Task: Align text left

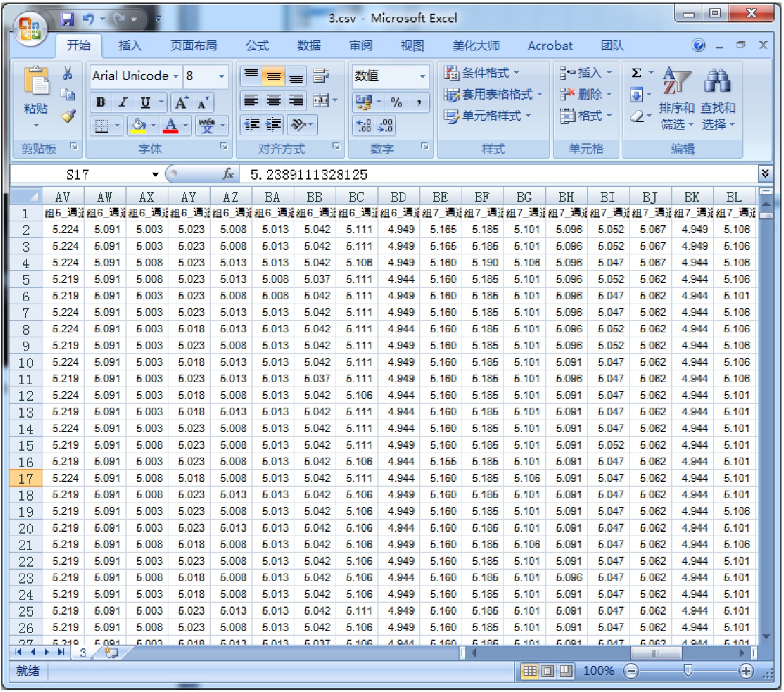Action: pyautogui.click(x=251, y=100)
